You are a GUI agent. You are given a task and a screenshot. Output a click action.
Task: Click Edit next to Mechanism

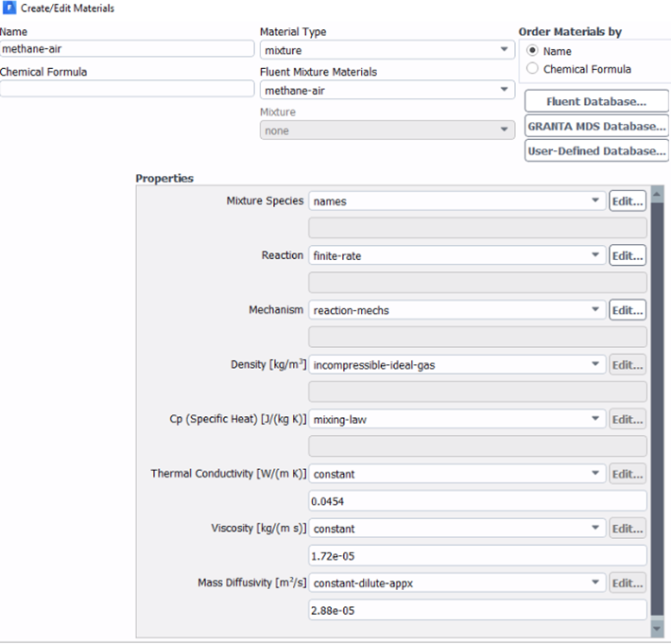coord(628,310)
